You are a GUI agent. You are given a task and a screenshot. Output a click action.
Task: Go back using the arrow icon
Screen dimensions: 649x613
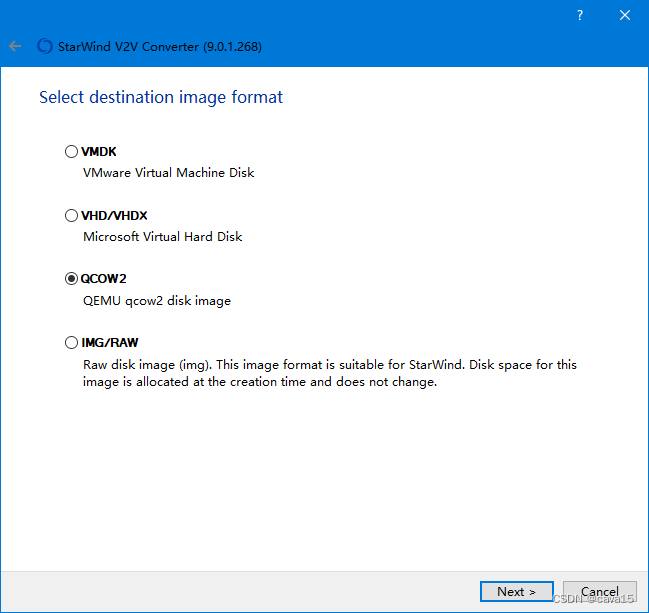[15, 46]
